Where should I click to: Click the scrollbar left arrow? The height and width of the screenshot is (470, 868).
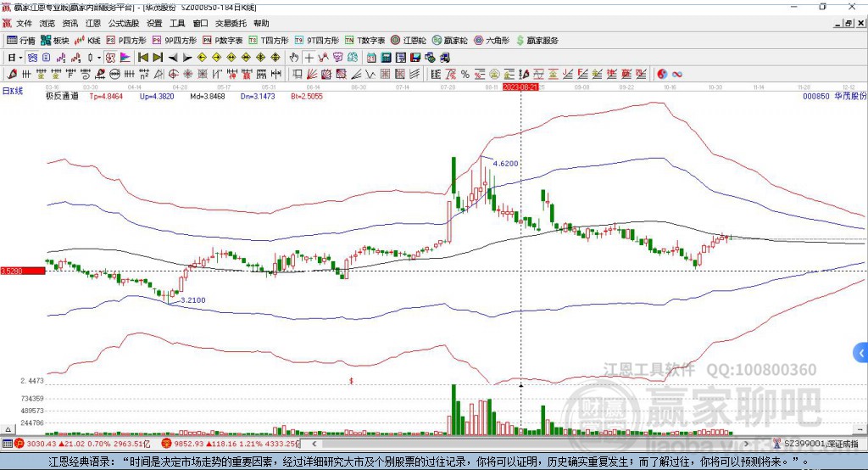click(x=314, y=444)
